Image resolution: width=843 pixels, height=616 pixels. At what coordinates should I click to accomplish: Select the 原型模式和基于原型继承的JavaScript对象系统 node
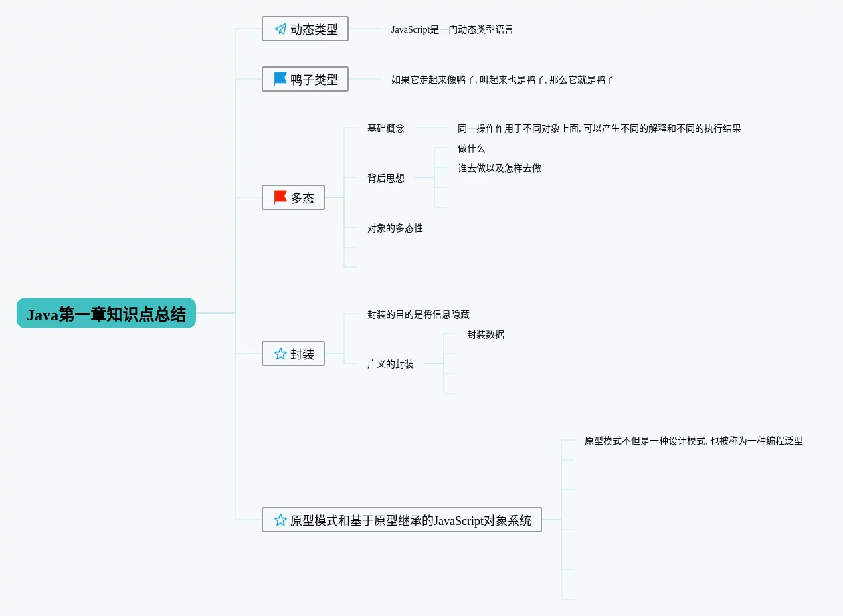click(402, 520)
